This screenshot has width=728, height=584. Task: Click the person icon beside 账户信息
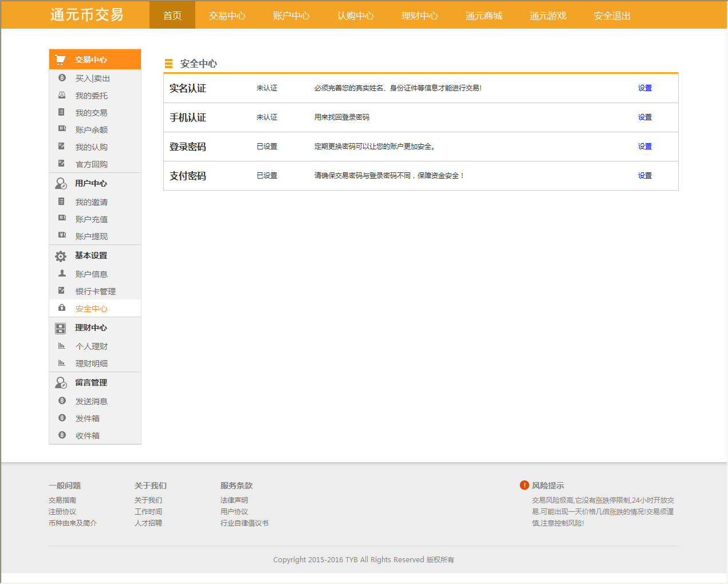tap(62, 274)
